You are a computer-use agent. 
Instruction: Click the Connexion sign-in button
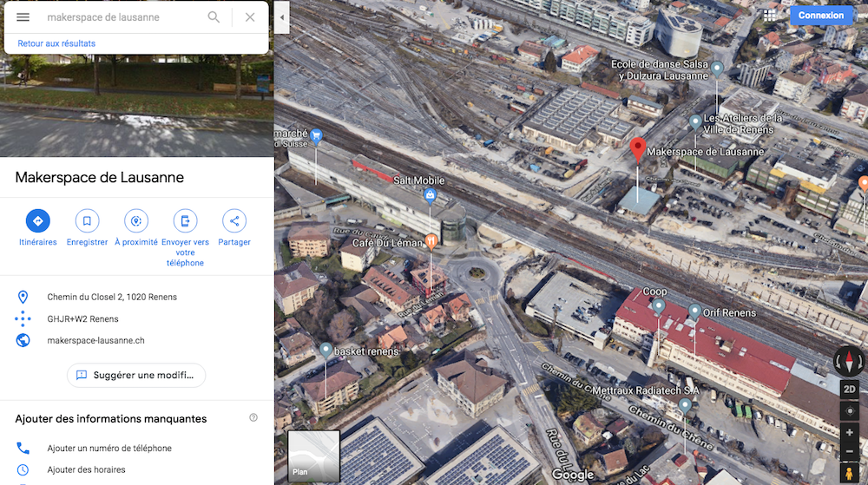[x=821, y=16]
